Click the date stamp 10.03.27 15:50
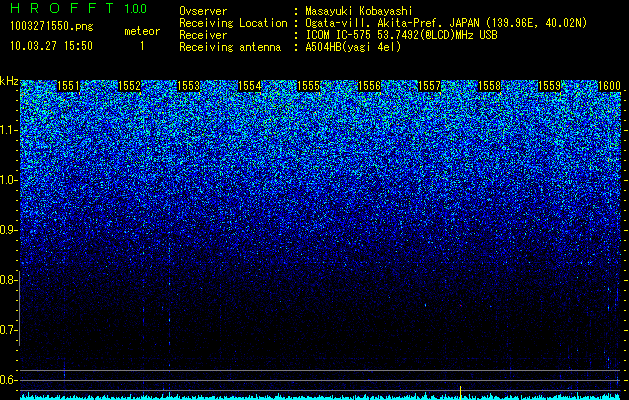Viewport: 629px width, 400px height. coord(51,46)
